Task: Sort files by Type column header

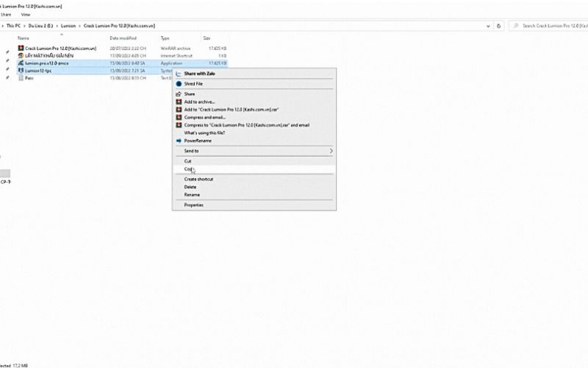Action: (x=165, y=38)
